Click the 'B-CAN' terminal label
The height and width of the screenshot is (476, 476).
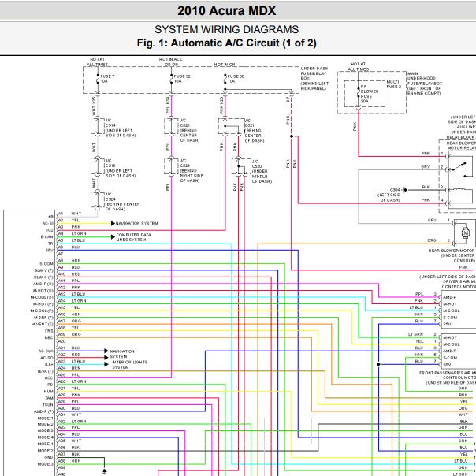[46, 236]
